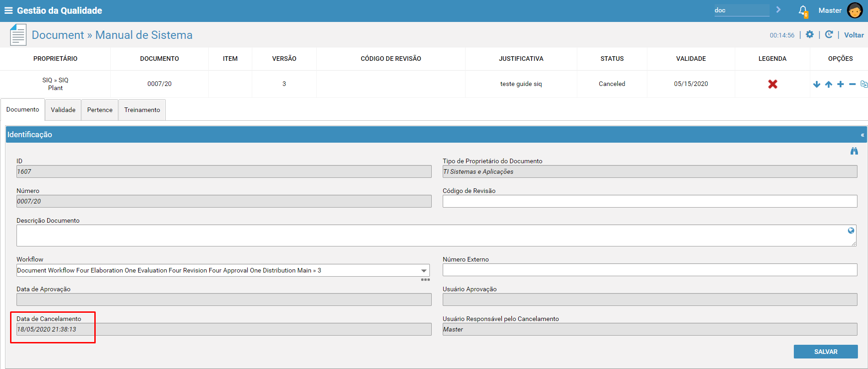Click the '05/15/2020' validity cell

[x=691, y=84]
